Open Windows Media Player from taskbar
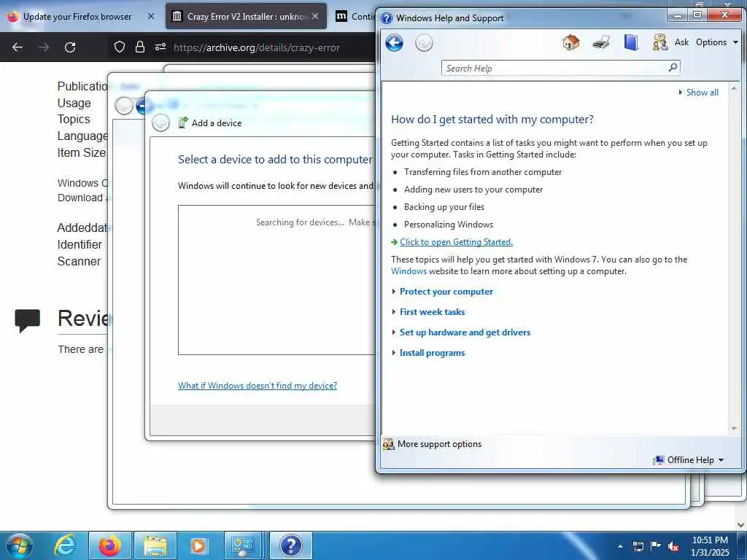 pos(198,545)
